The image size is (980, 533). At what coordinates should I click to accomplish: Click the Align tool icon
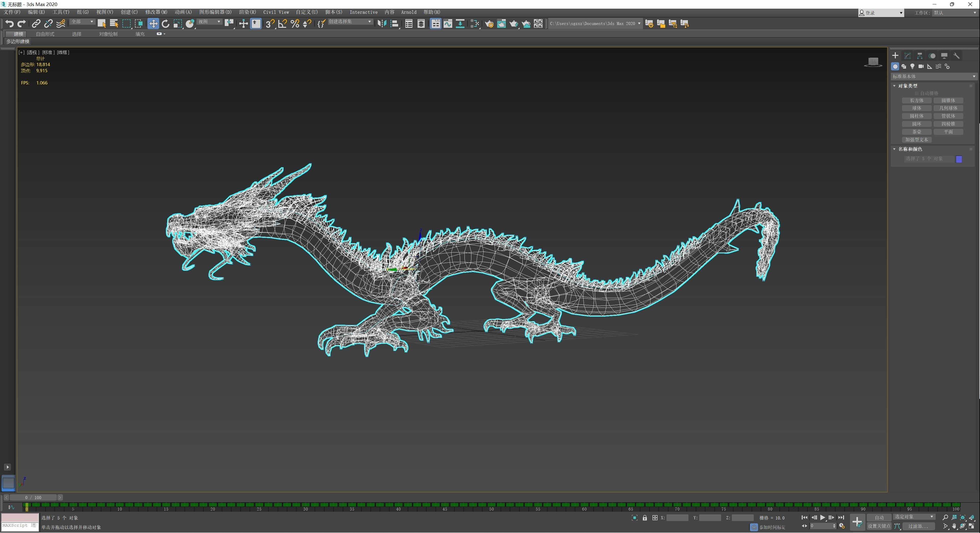point(395,23)
